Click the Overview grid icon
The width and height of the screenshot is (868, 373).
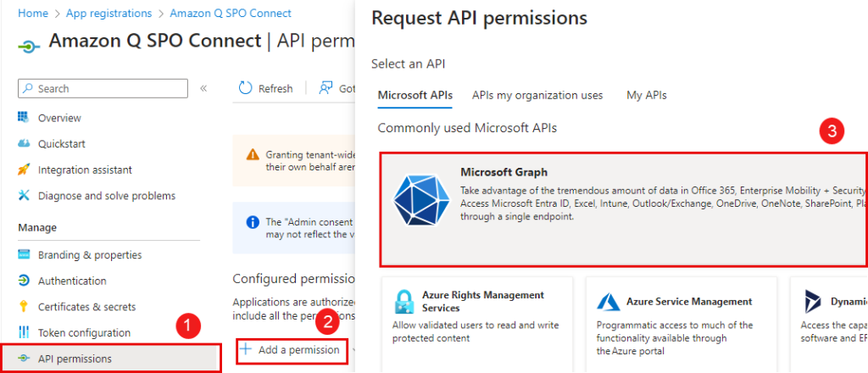(23, 117)
